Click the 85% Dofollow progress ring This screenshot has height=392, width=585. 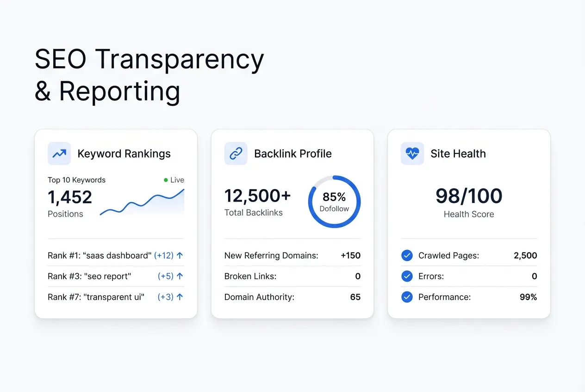pos(334,202)
